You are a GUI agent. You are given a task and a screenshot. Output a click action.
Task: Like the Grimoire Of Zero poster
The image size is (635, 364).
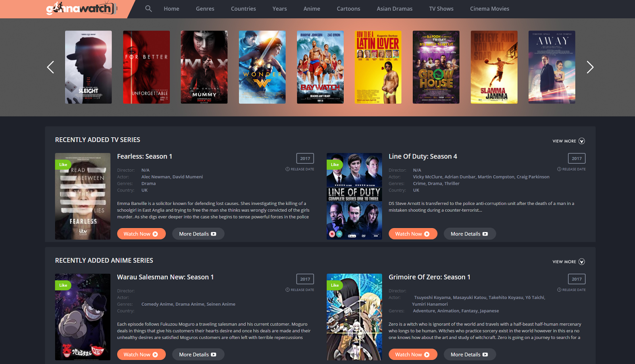point(335,285)
